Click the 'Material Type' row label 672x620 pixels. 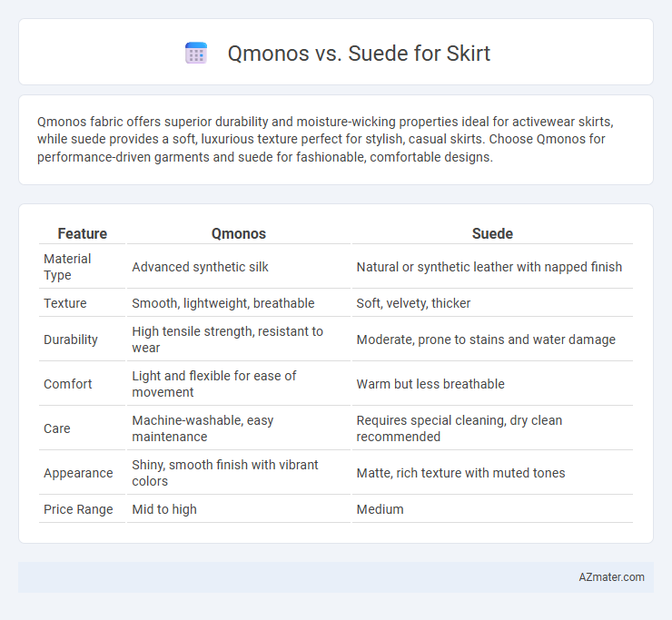coord(67,267)
